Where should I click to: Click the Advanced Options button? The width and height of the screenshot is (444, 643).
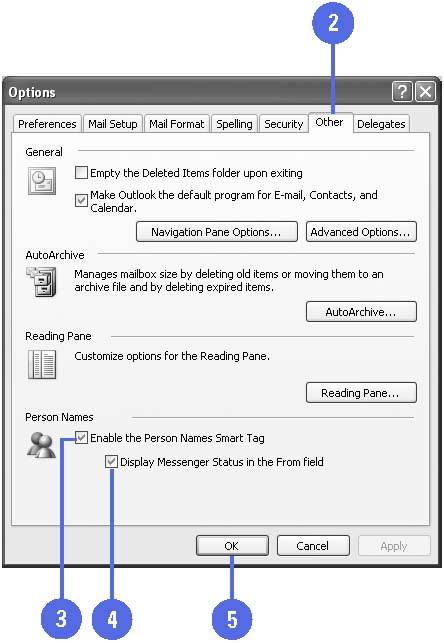[x=361, y=232]
